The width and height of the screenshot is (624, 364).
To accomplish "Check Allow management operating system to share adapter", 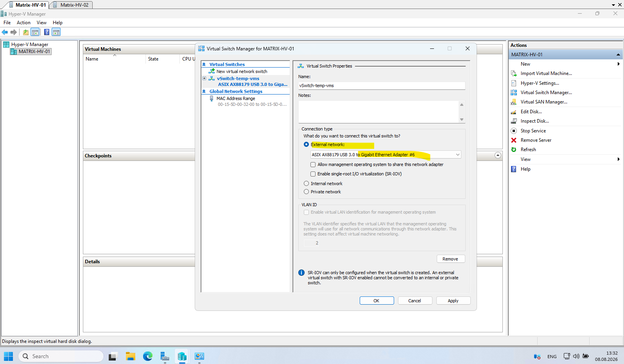I will click(x=313, y=165).
